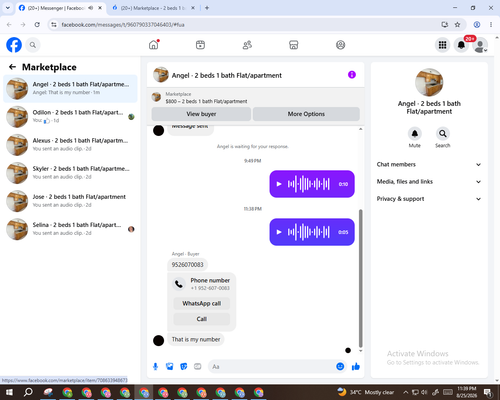Open the emoji picker smiley icon
500x400 pixels.
340,367
